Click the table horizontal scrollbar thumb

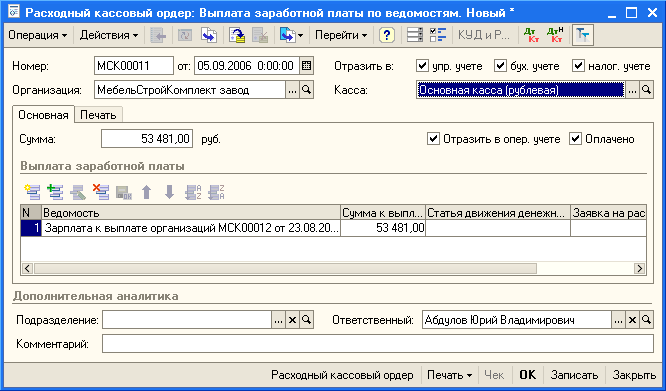coord(285,268)
